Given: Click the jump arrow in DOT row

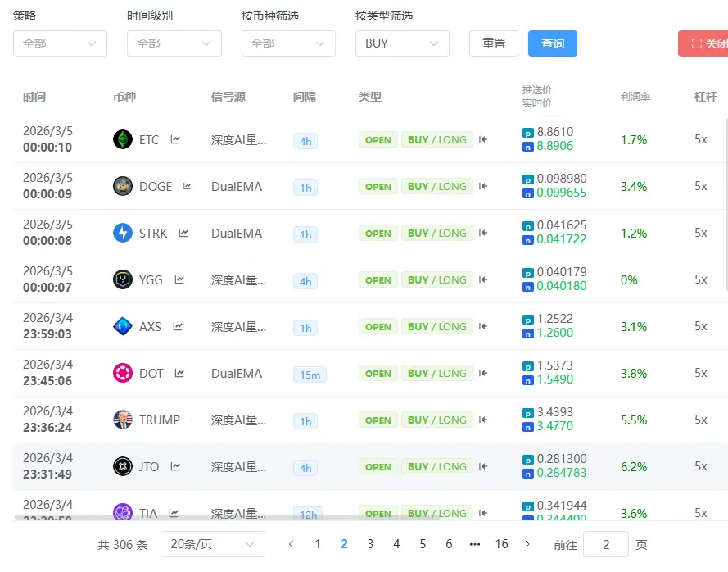Looking at the screenshot, I should 483,373.
